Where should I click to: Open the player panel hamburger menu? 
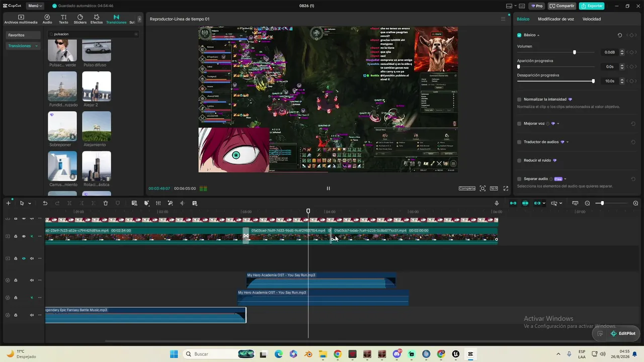pos(503,19)
